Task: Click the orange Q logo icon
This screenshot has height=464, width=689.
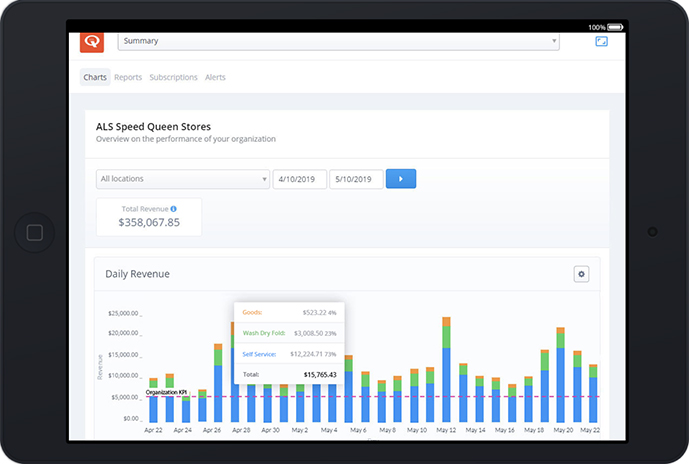Action: [x=92, y=42]
